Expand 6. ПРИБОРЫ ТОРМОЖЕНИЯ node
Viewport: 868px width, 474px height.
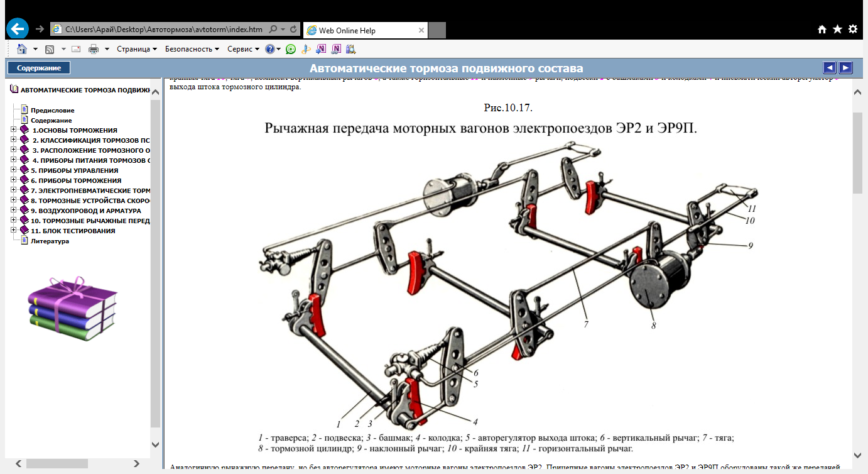coord(14,180)
